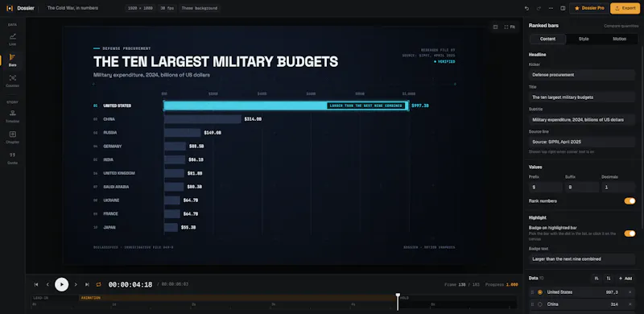644x314 pixels.
Task: Toggle Rank numbers switch
Action: 630,201
